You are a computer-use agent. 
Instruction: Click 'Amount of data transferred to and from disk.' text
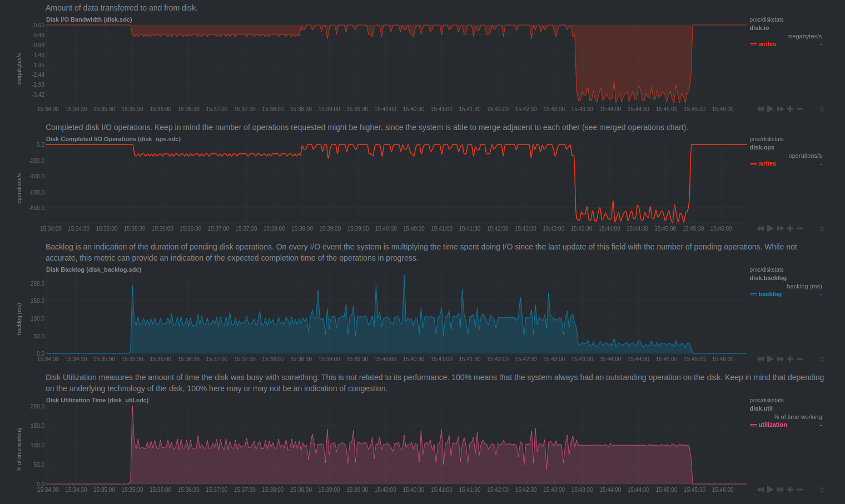(x=122, y=8)
